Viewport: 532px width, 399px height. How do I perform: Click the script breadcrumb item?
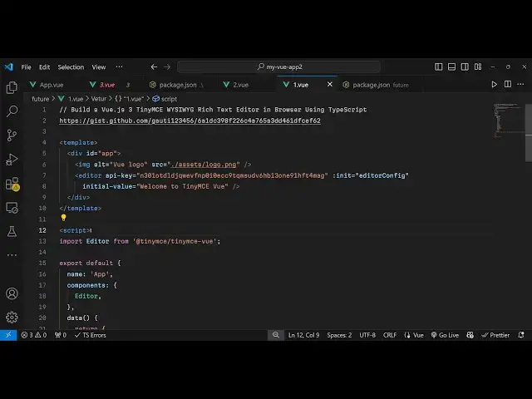pos(165,99)
